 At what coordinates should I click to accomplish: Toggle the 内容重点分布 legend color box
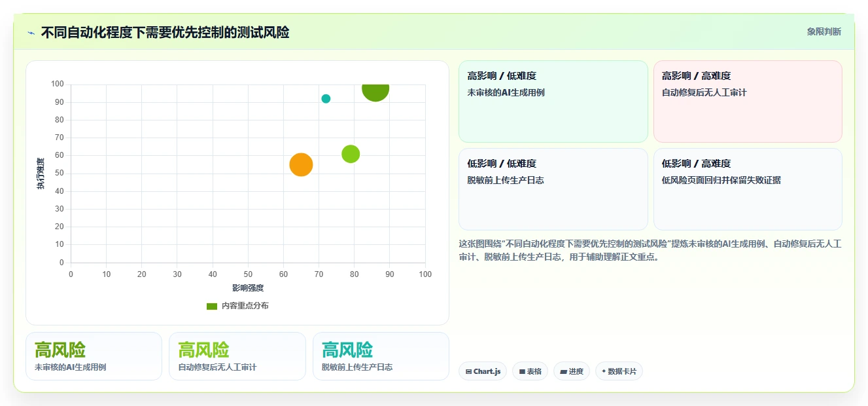211,306
